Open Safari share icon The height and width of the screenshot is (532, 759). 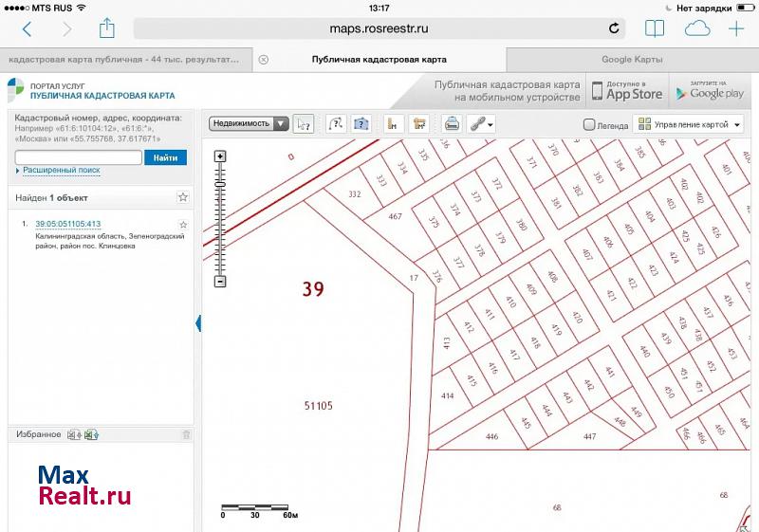106,28
